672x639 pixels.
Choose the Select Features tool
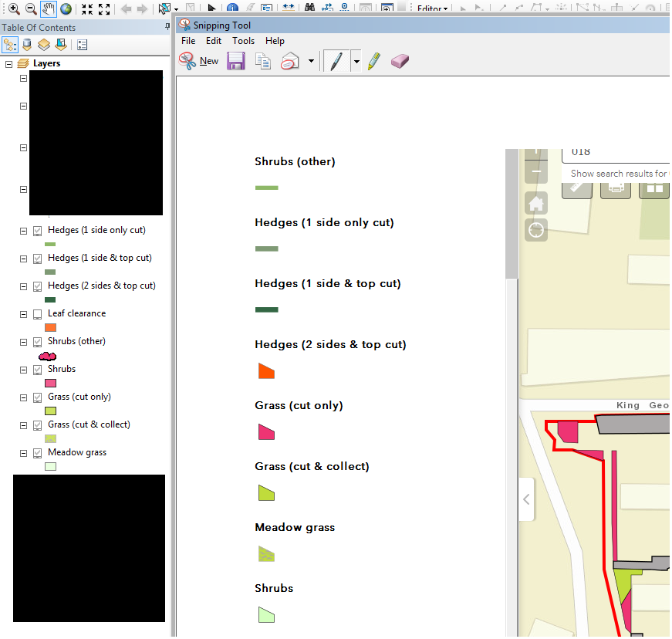[164, 8]
